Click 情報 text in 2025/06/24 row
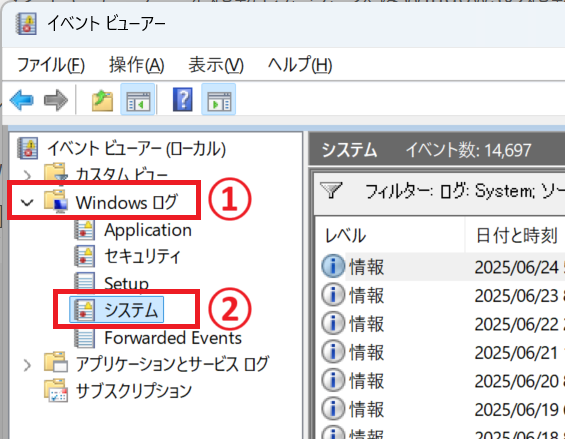Viewport: 565px width, 439px height. (x=366, y=267)
